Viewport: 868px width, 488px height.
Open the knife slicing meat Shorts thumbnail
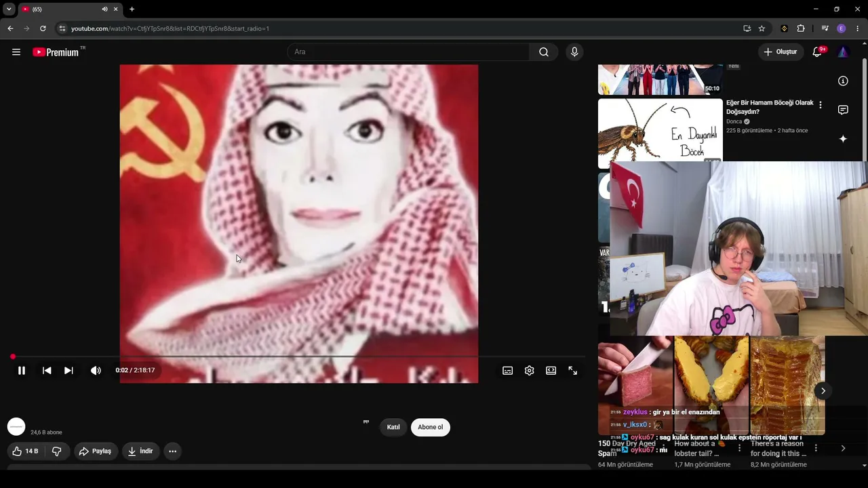pos(635,385)
